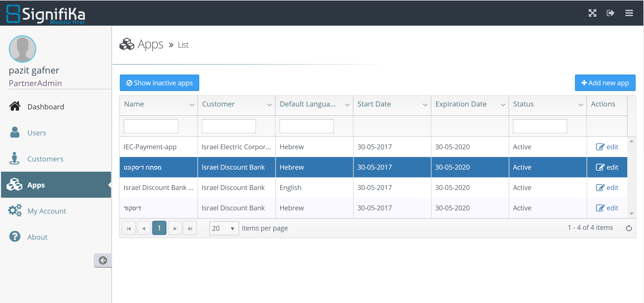Open the items per page dropdown

pos(224,228)
